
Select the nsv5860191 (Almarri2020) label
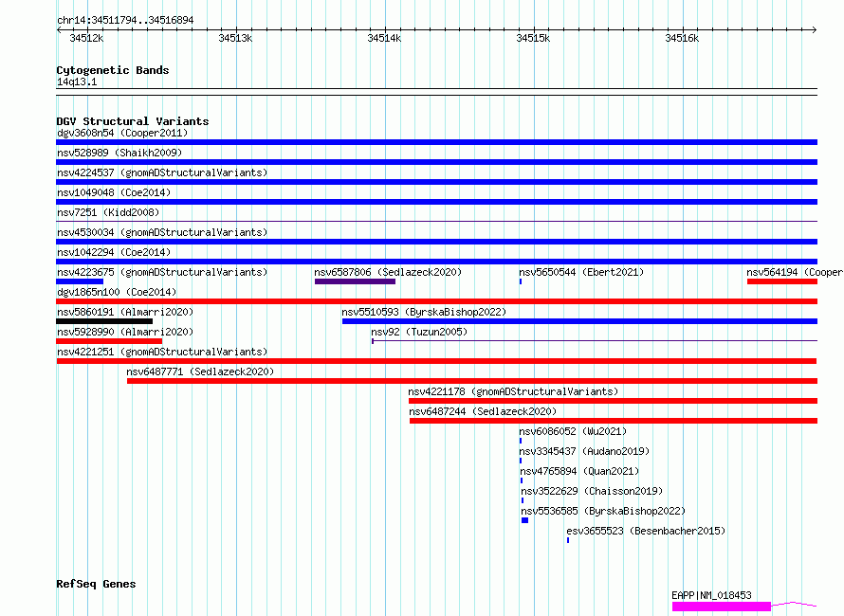pyautogui.click(x=125, y=312)
